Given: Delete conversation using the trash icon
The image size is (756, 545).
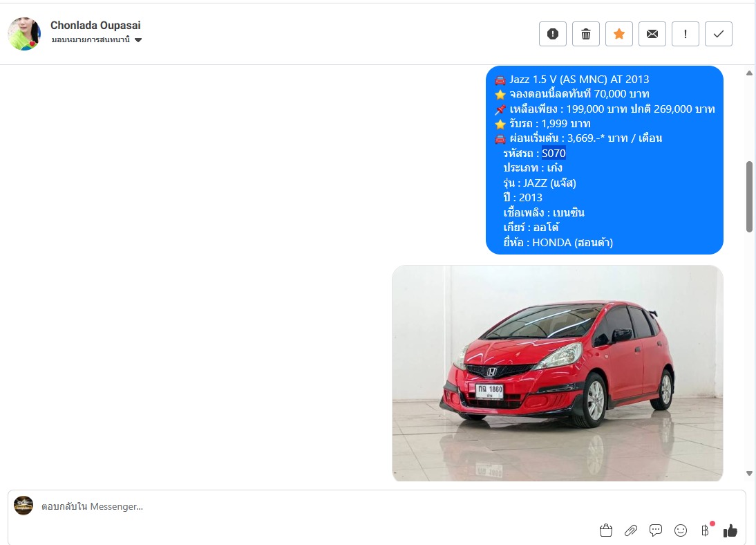Looking at the screenshot, I should point(586,34).
